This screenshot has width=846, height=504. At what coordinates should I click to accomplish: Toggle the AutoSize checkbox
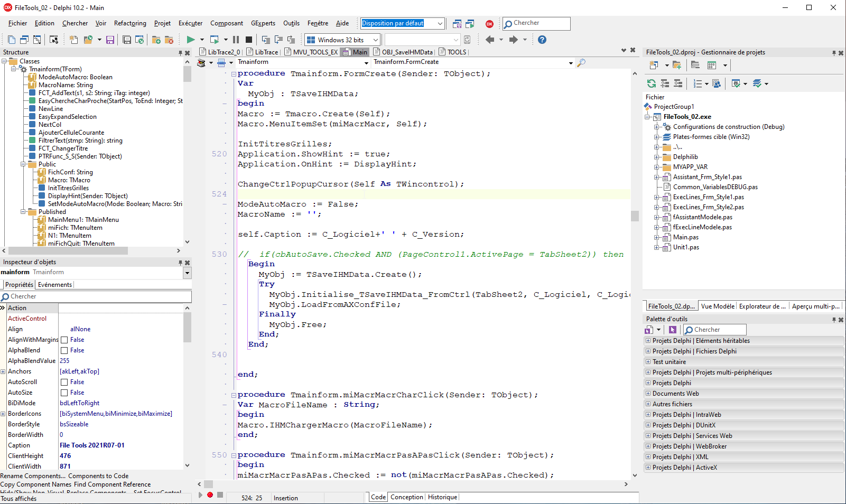pyautogui.click(x=64, y=393)
